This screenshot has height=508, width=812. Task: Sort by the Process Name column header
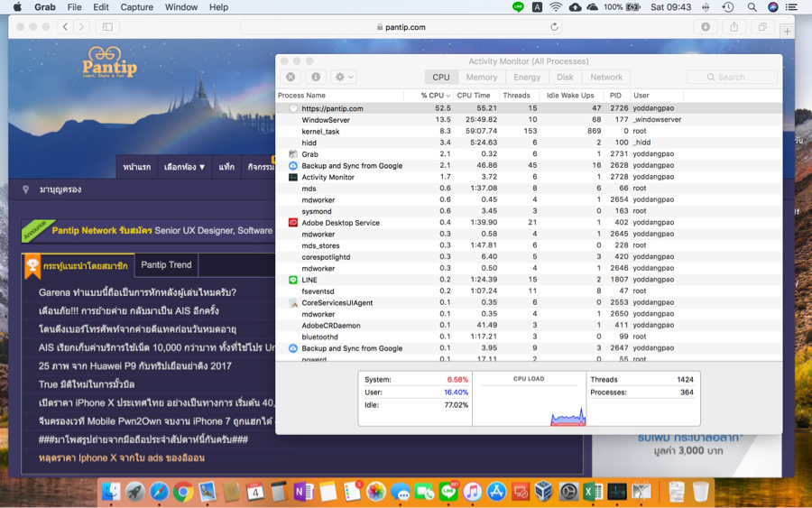[x=340, y=96]
